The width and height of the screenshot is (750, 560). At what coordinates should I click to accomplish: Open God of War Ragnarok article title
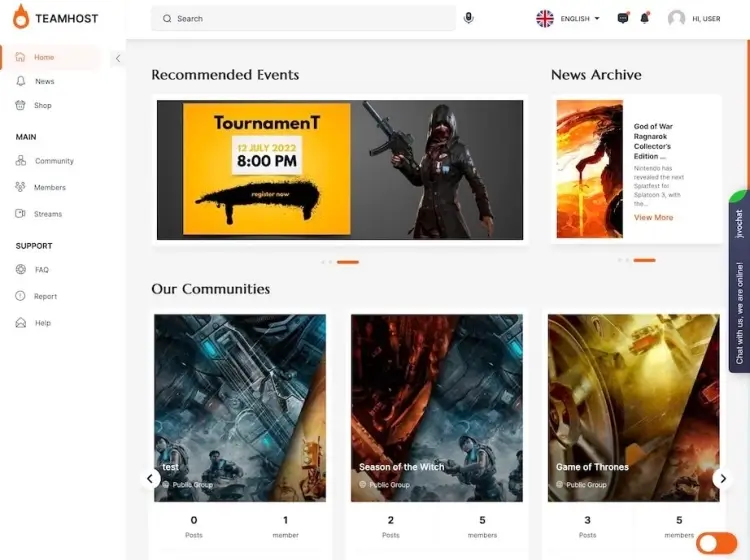pos(653,141)
